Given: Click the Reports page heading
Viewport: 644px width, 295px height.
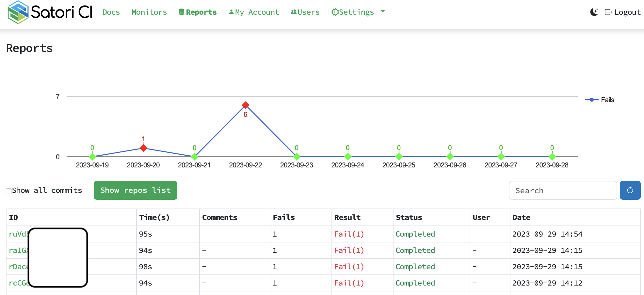Looking at the screenshot, I should pyautogui.click(x=29, y=48).
